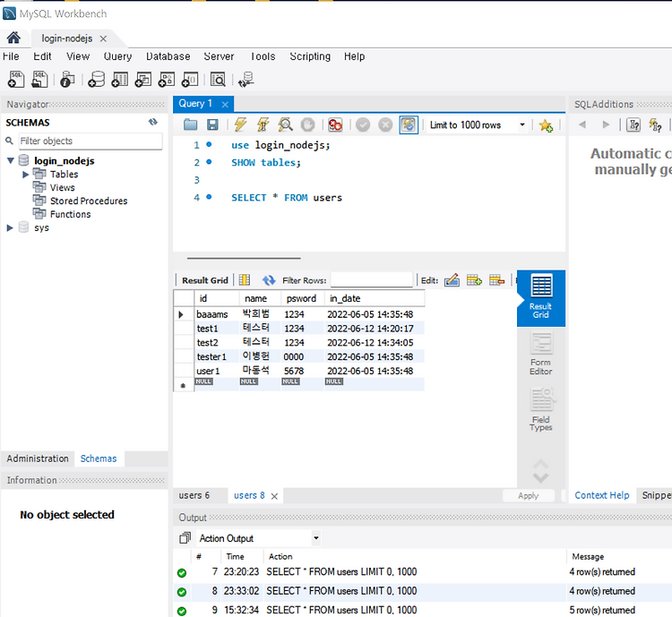This screenshot has height=617, width=672.
Task: Close the login-nodejs connection tab
Action: pyautogui.click(x=103, y=39)
